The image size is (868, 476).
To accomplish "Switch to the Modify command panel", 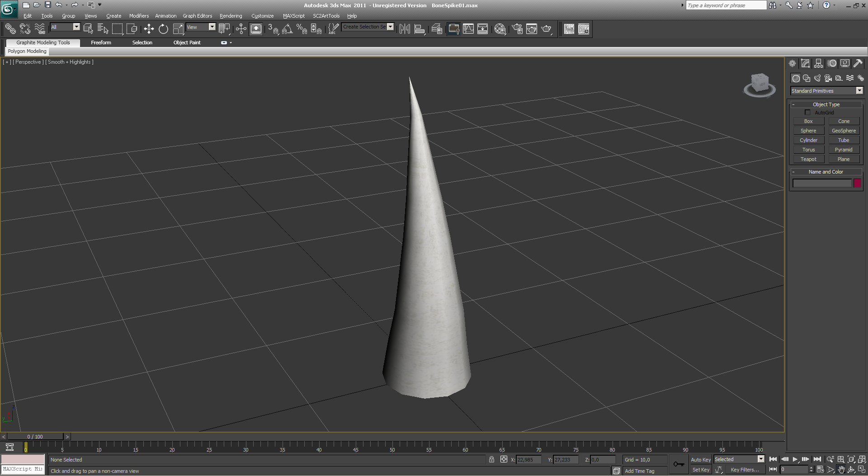I will [x=805, y=64].
